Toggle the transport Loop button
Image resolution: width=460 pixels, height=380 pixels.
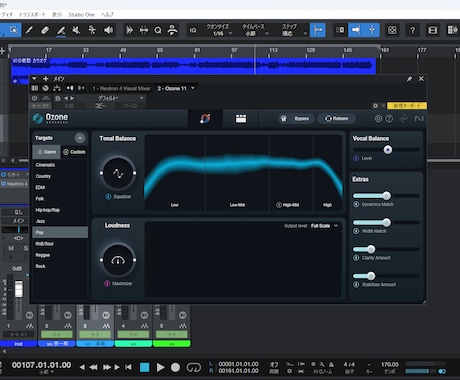[194, 367]
